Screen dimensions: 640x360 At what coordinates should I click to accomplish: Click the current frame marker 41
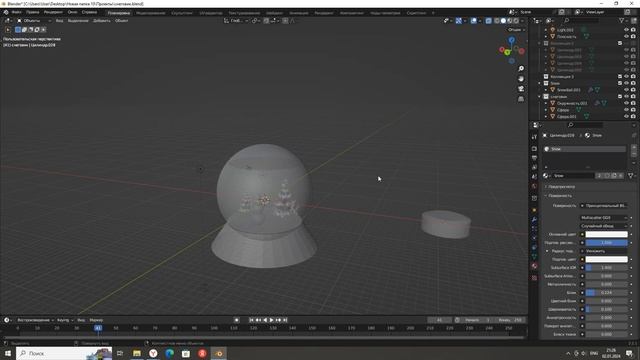pyautogui.click(x=98, y=328)
